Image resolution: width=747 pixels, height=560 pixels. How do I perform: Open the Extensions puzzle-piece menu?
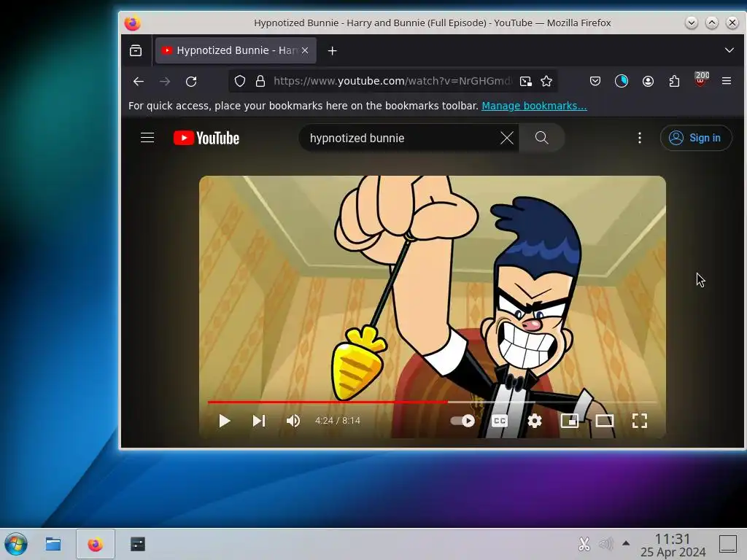click(x=674, y=82)
